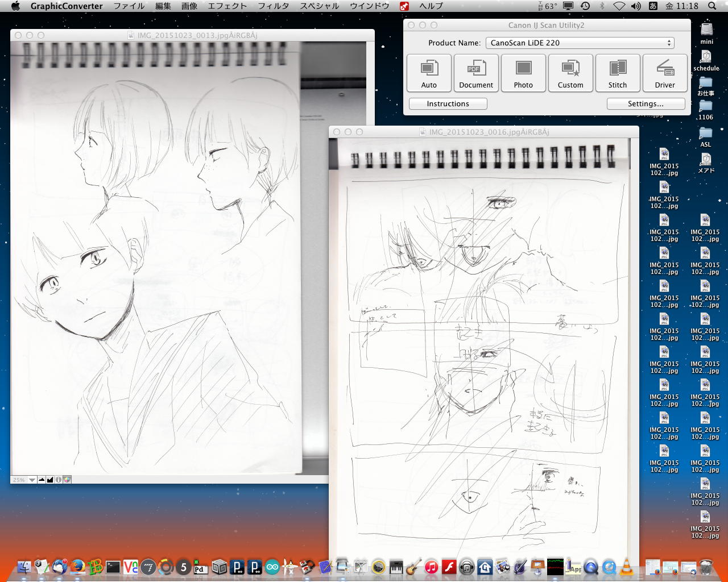Open the scanner Driver option
This screenshot has height=582, width=728.
coord(665,73)
